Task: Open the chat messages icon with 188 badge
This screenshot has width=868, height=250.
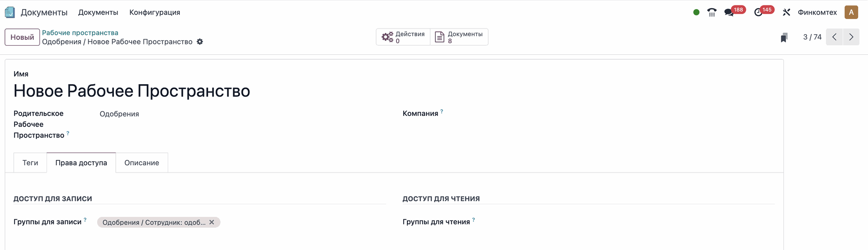Action: coord(729,12)
